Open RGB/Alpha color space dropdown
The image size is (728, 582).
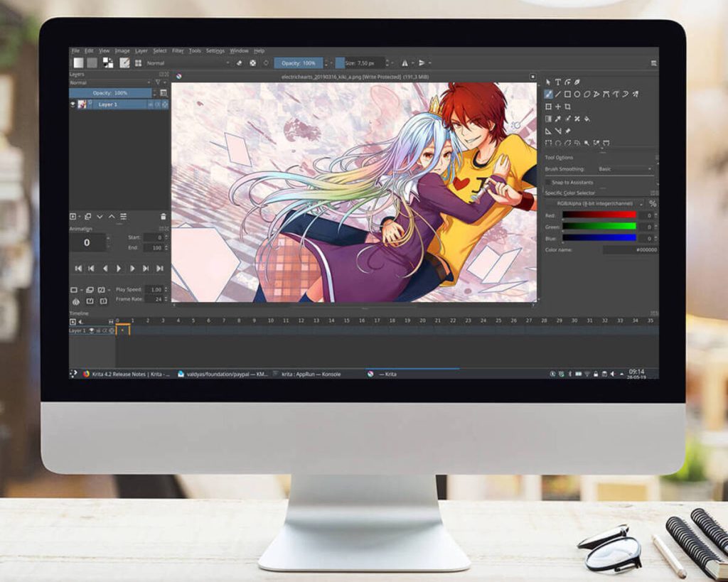tap(595, 204)
